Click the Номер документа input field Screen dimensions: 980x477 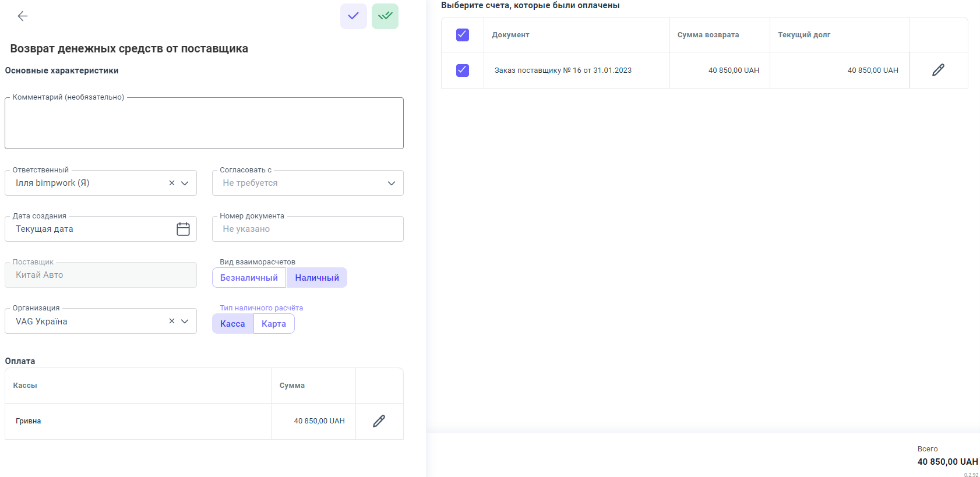pos(308,229)
